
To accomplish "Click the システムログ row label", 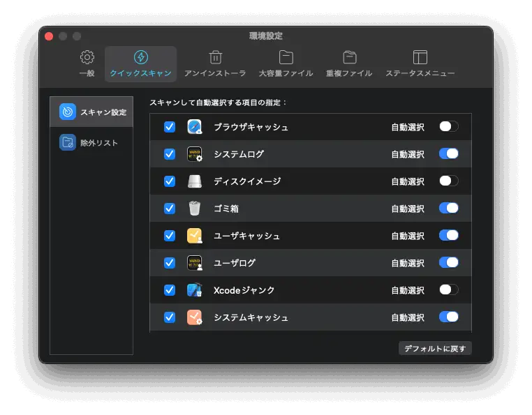I will (x=239, y=154).
